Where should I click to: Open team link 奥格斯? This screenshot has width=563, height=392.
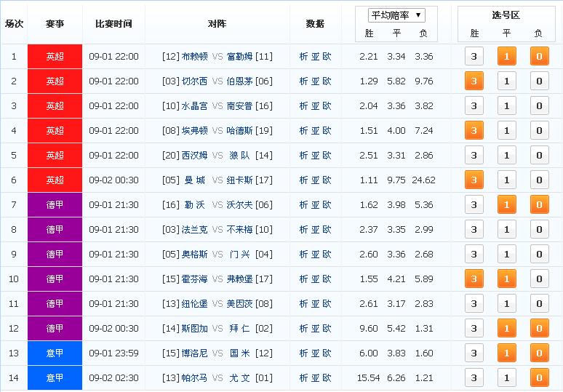coord(195,254)
